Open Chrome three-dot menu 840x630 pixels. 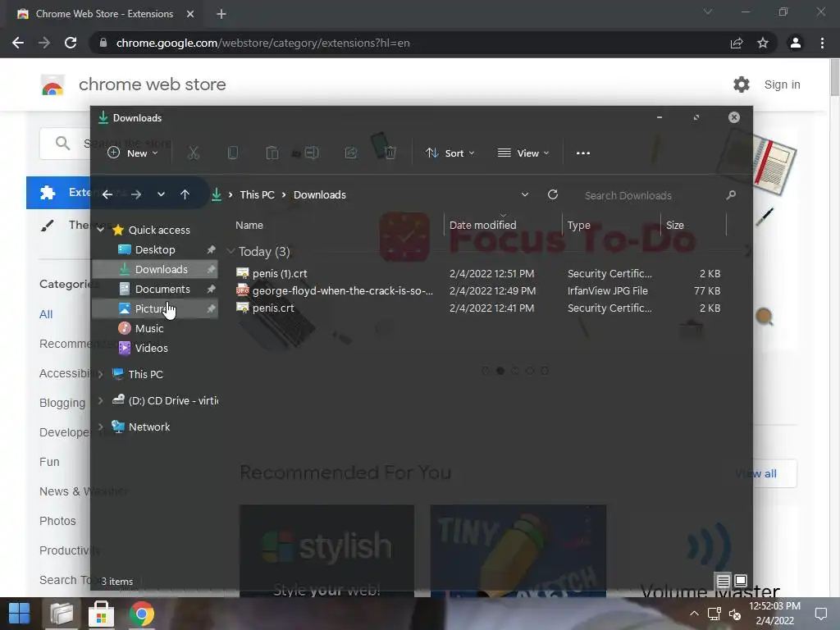[x=822, y=43]
